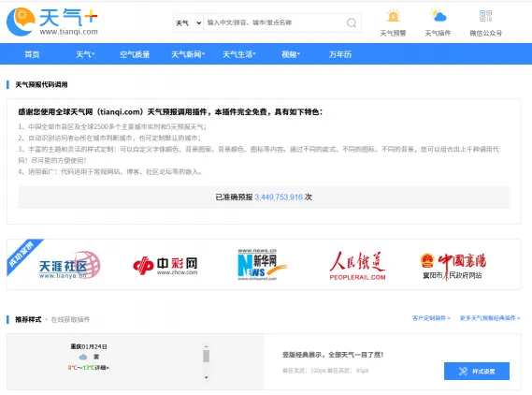
Task: Click the 样式设置 button
Action: click(477, 371)
